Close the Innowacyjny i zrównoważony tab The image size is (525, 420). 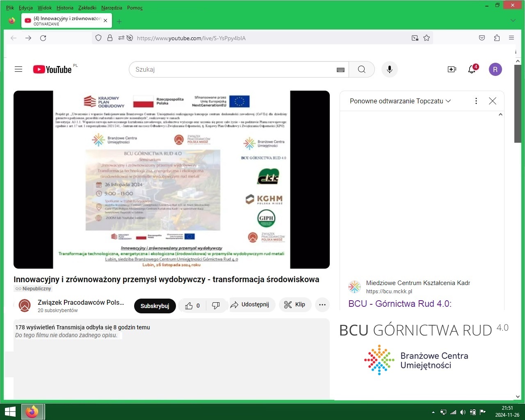(x=105, y=21)
